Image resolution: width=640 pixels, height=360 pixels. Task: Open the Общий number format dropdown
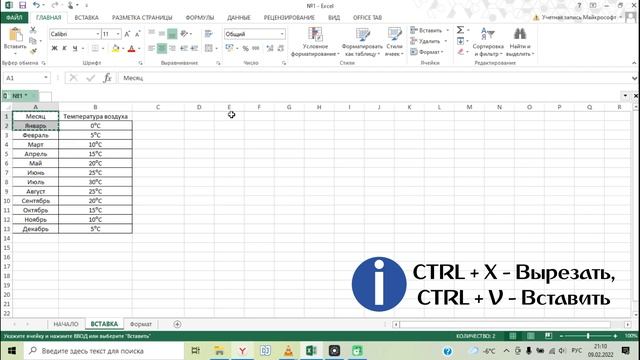tap(282, 34)
